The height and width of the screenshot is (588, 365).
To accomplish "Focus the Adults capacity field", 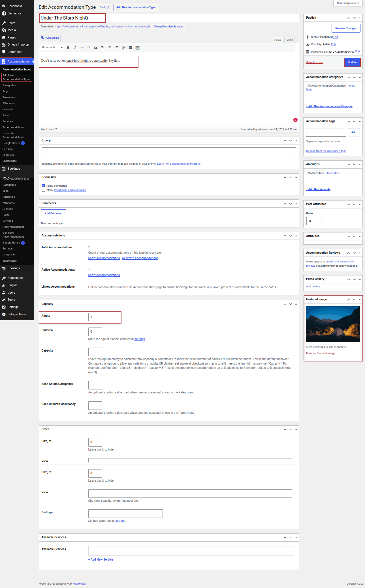I will pyautogui.click(x=95, y=317).
